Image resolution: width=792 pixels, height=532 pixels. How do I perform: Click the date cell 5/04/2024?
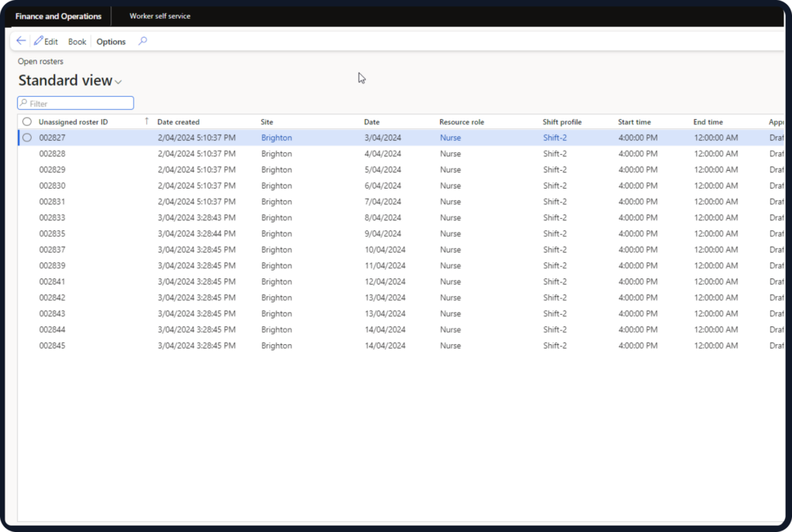coord(383,169)
